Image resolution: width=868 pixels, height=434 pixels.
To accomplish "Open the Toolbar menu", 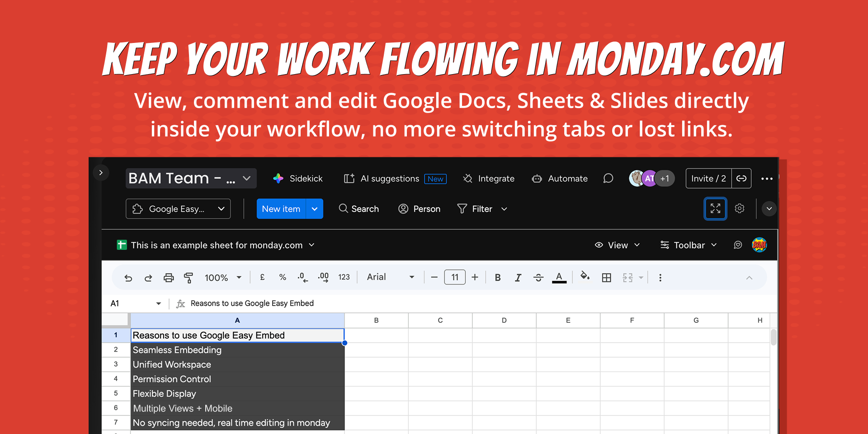I will tap(688, 245).
